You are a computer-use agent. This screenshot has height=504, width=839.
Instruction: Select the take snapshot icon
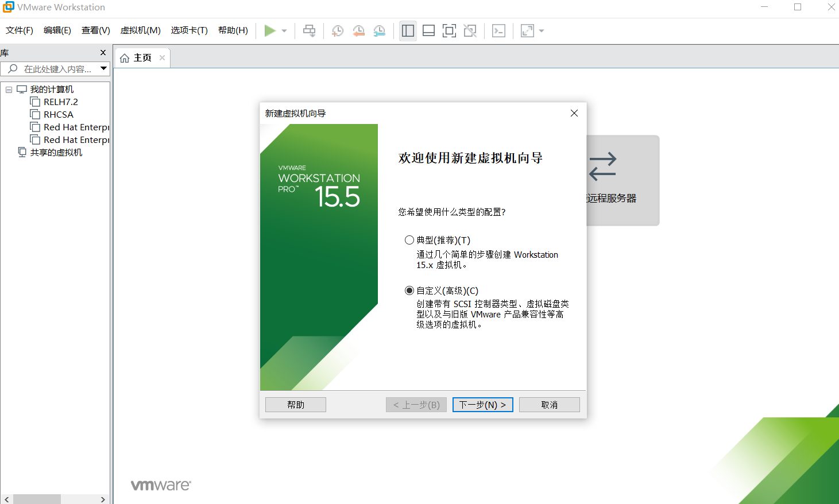tap(338, 30)
